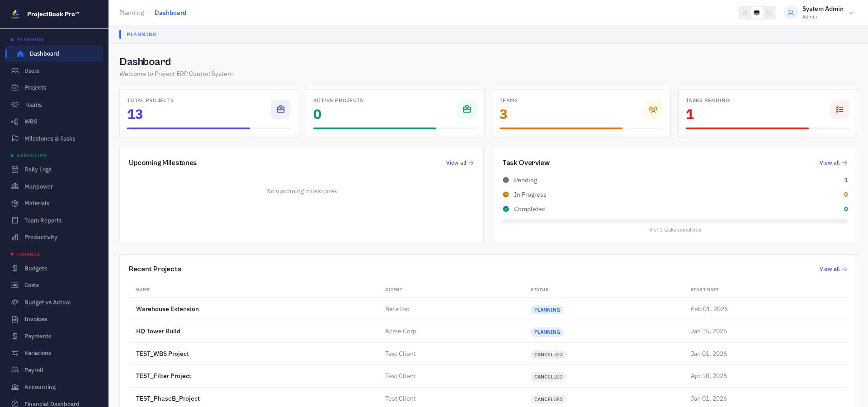Click the Team Reports clipboard icon
Screen dimensions: 868x407
coord(15,220)
